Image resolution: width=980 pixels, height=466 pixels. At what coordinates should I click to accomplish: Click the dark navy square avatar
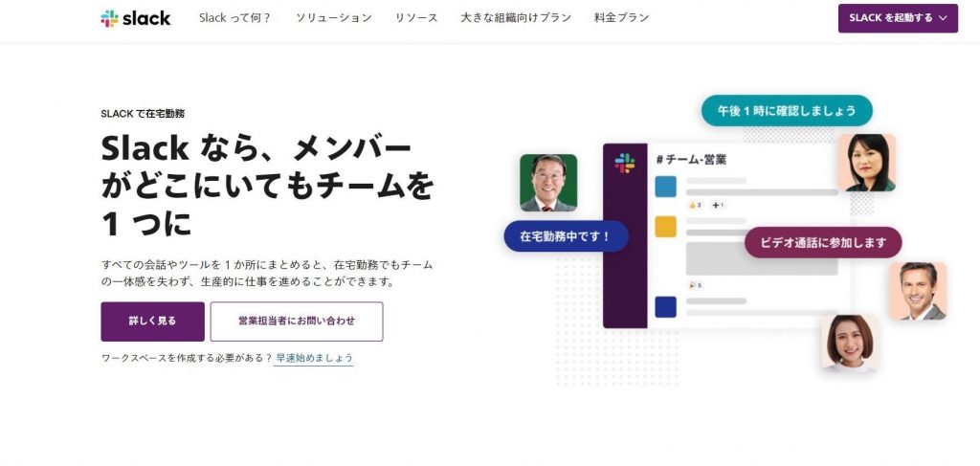point(665,306)
